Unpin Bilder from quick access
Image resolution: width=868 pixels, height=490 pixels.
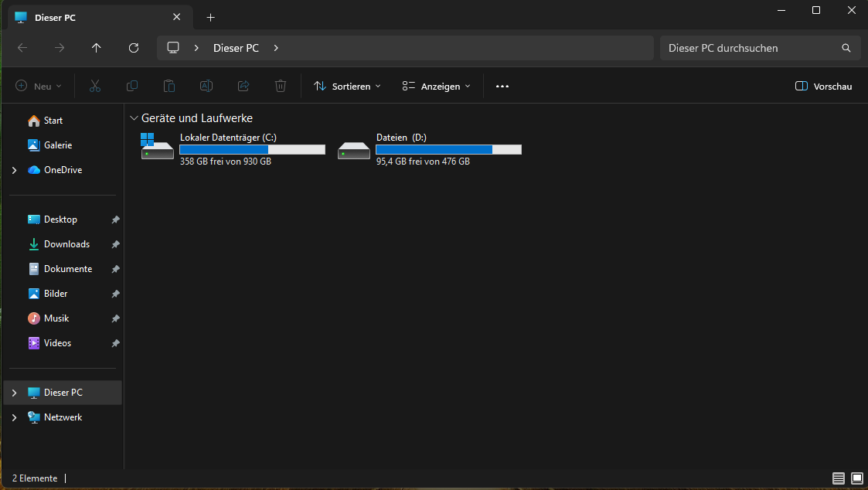[115, 294]
